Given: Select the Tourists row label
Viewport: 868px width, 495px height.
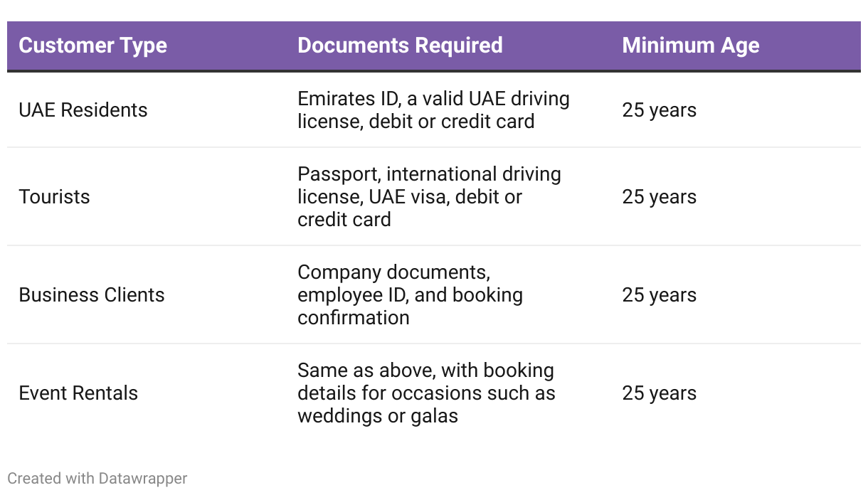Looking at the screenshot, I should (55, 197).
